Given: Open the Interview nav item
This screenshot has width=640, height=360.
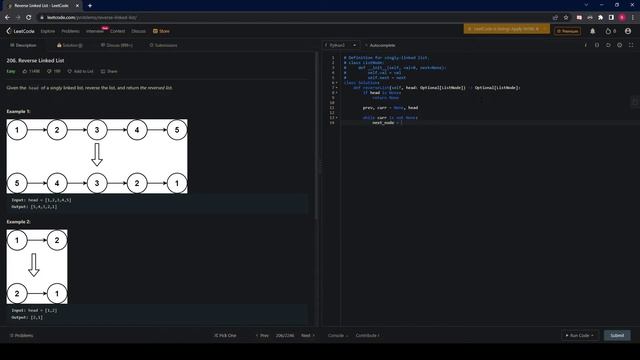Looking at the screenshot, I should [95, 31].
